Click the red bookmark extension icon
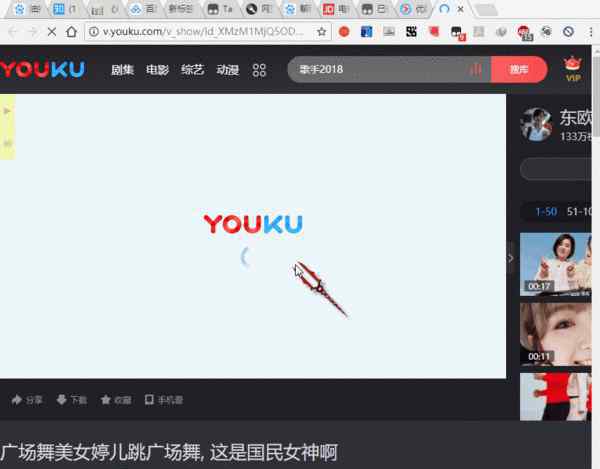 click(x=434, y=31)
